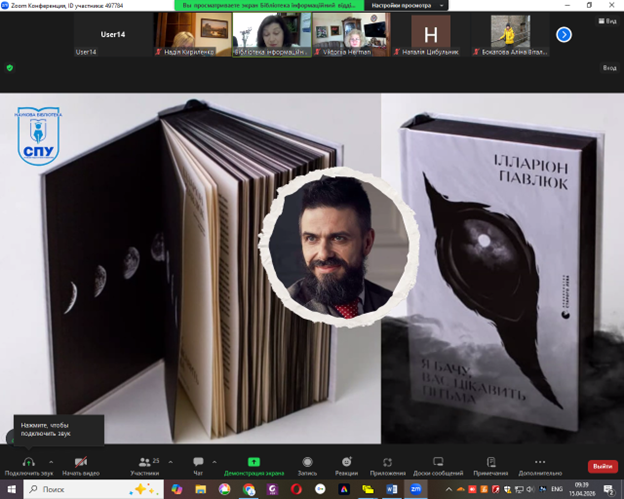This screenshot has height=499, width=624.
Task: Open the Примечания notes tool
Action: coord(491,461)
